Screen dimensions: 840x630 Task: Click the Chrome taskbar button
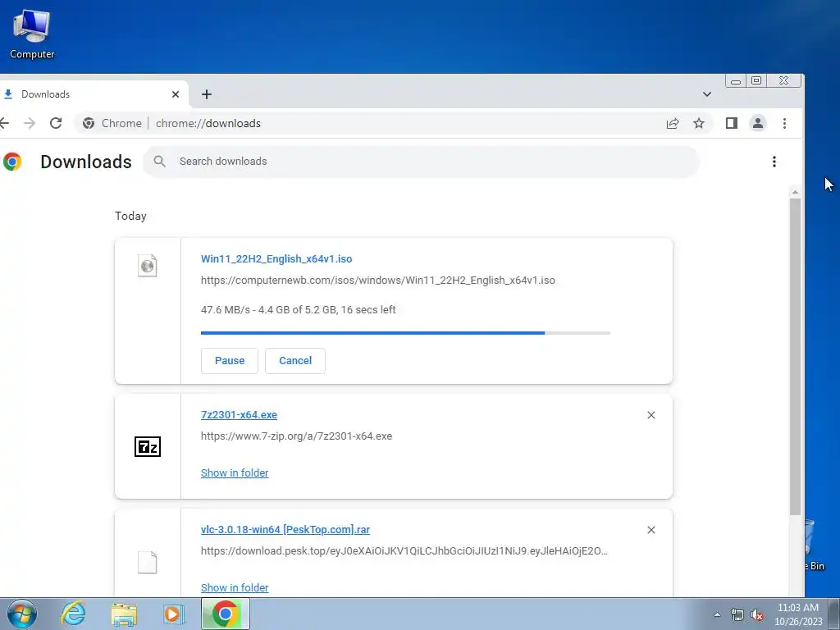tap(225, 614)
